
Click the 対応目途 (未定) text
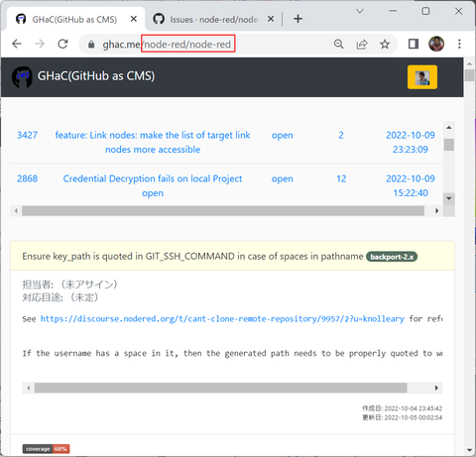pyautogui.click(x=60, y=297)
